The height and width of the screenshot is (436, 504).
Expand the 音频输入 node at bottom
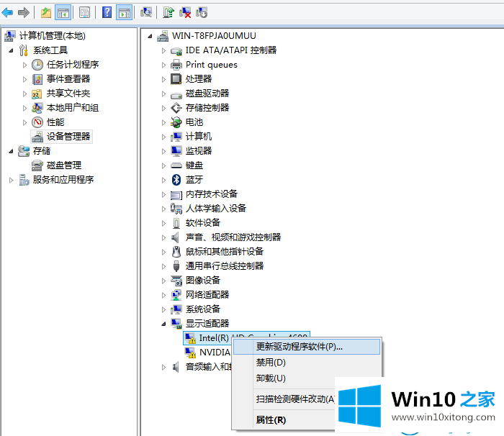(163, 367)
